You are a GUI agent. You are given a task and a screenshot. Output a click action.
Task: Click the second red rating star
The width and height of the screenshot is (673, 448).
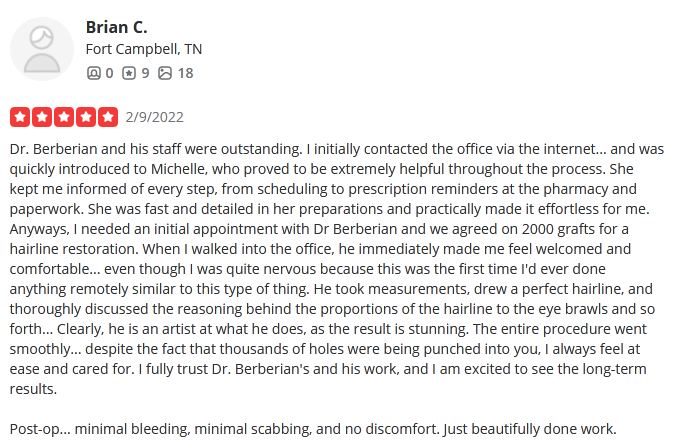coord(42,117)
